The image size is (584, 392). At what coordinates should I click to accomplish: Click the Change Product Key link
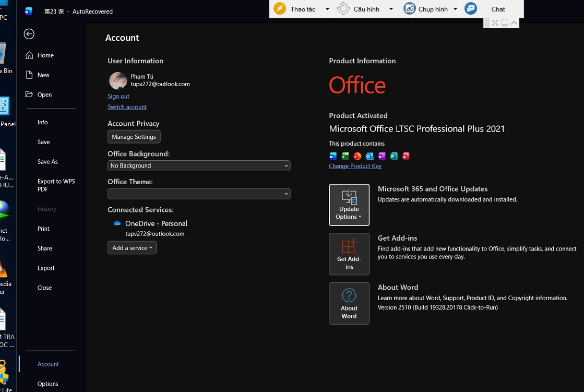(x=355, y=166)
